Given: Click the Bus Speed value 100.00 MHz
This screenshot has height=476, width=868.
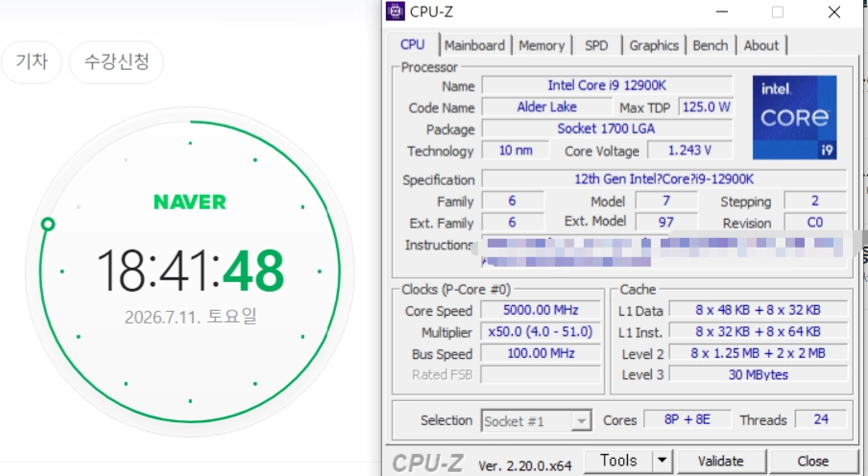Looking at the screenshot, I should point(541,353).
